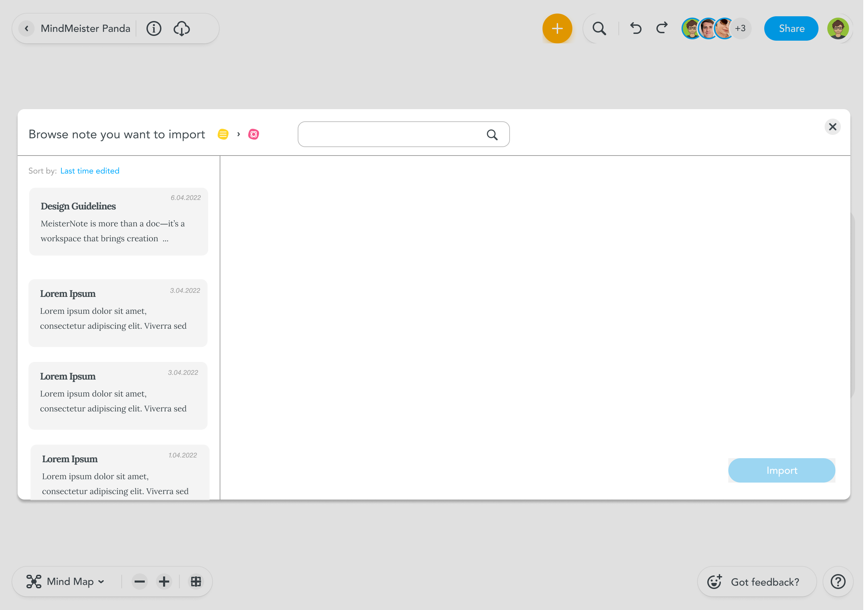This screenshot has width=868, height=610.
Task: Click the map info icon
Action: (x=154, y=28)
